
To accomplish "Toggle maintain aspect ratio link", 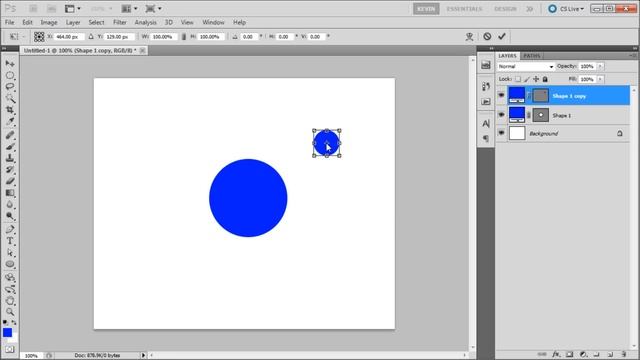I will (184, 37).
